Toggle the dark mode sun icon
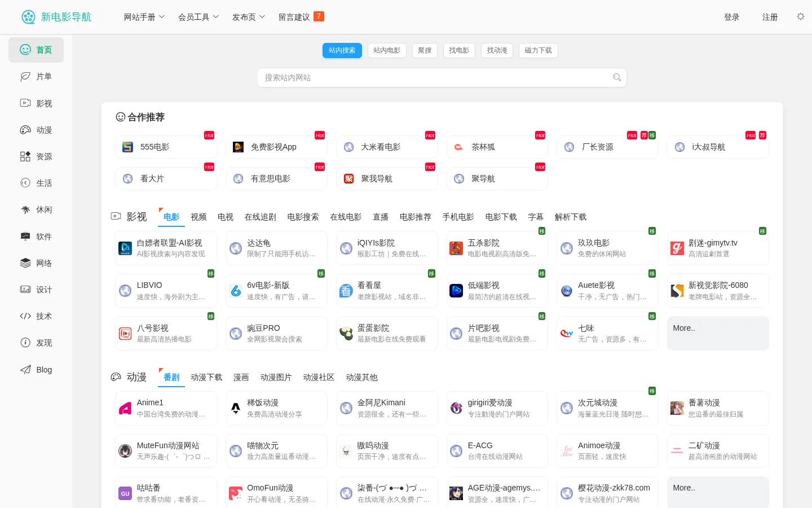Screen dimensions: 812x508 [x=801, y=17]
